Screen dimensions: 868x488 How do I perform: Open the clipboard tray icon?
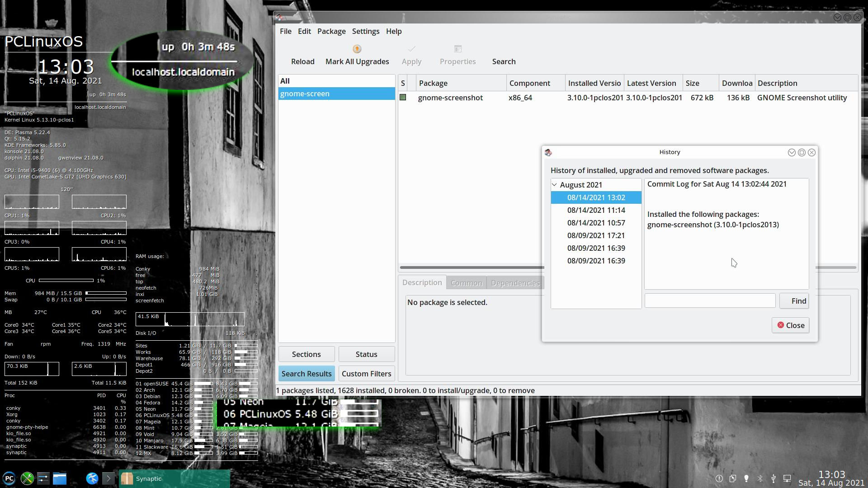[732, 479]
